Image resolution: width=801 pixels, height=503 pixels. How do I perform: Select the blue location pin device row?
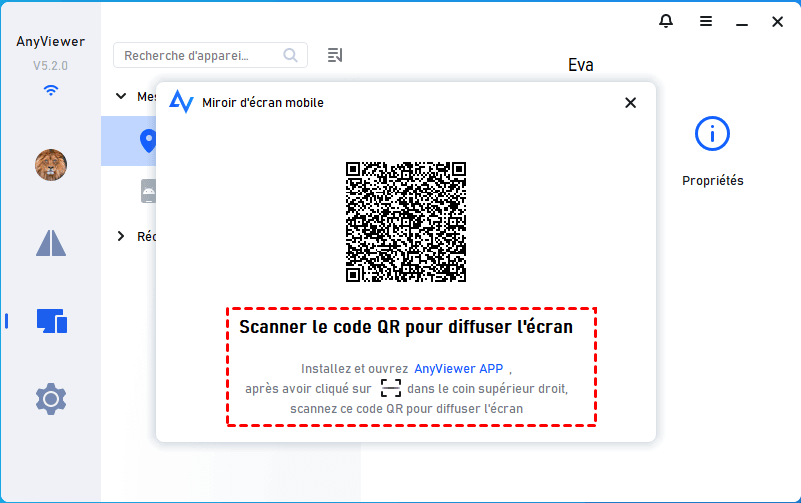[128, 141]
